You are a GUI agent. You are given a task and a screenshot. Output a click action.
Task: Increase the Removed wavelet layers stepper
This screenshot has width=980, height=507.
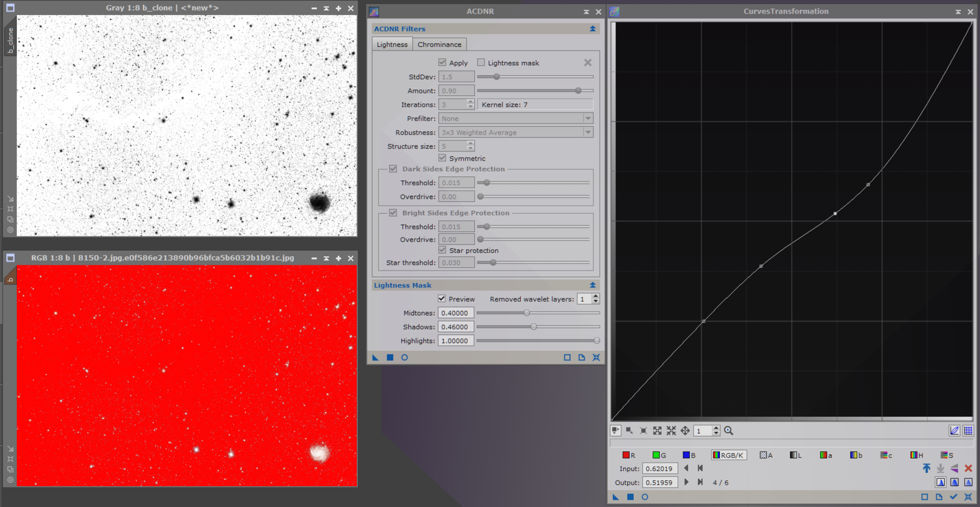point(596,296)
